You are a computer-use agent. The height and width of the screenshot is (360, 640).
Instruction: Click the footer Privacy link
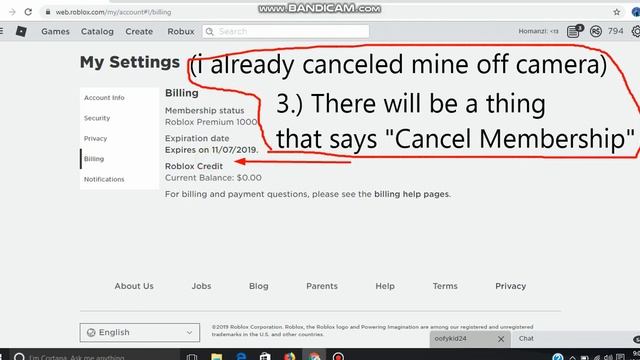(511, 286)
